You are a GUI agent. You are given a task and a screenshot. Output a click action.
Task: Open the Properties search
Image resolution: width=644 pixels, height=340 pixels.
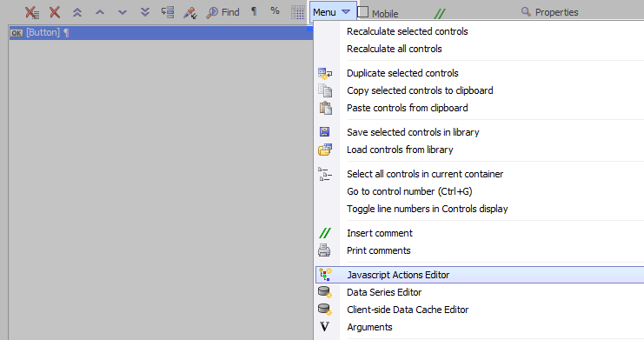(549, 12)
